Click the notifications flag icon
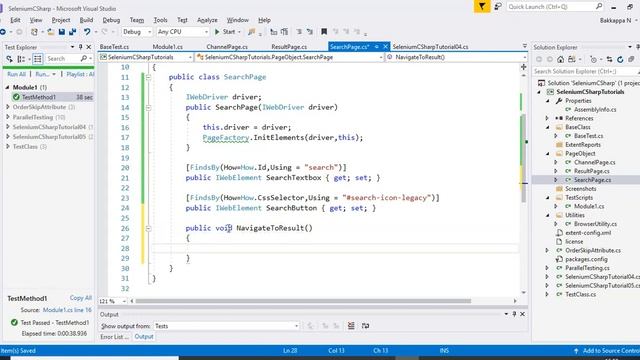Viewport: 640px width, 360px height. [x=482, y=7]
